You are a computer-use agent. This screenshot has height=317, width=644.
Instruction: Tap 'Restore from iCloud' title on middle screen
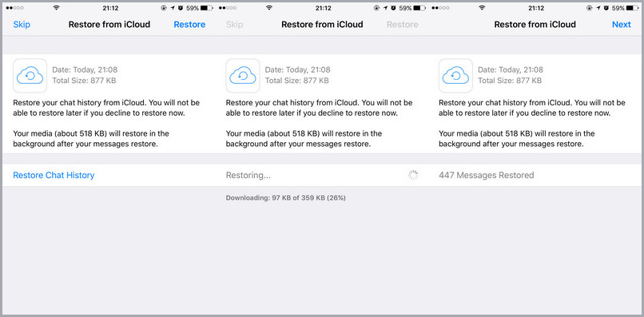[322, 24]
